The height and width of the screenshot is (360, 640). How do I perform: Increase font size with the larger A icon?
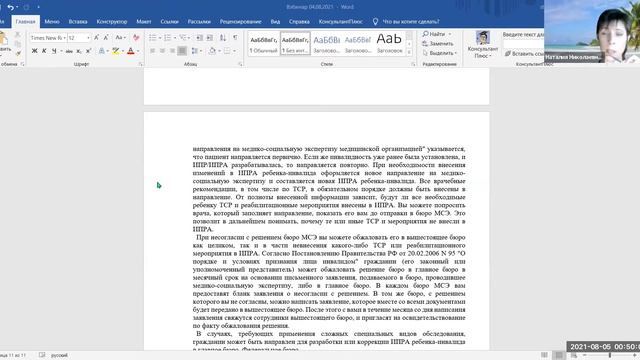97,38
